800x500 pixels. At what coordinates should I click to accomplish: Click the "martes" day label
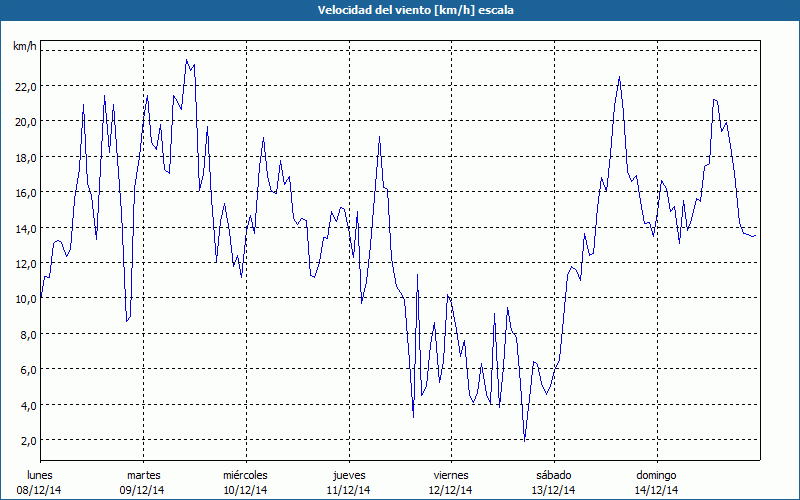click(143, 474)
